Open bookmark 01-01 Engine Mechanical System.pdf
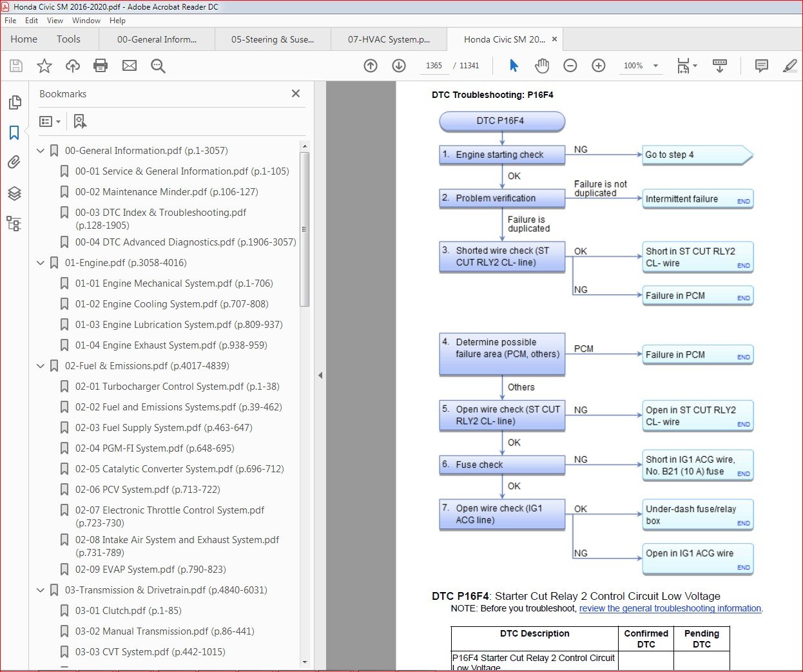Viewport: 803px width, 672px height. coord(174,283)
